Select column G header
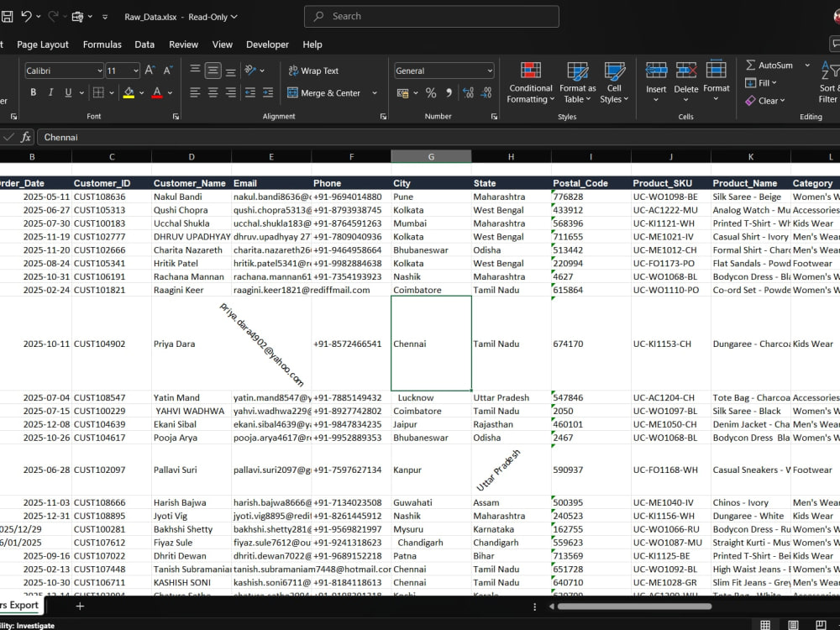The image size is (840, 630). point(431,156)
